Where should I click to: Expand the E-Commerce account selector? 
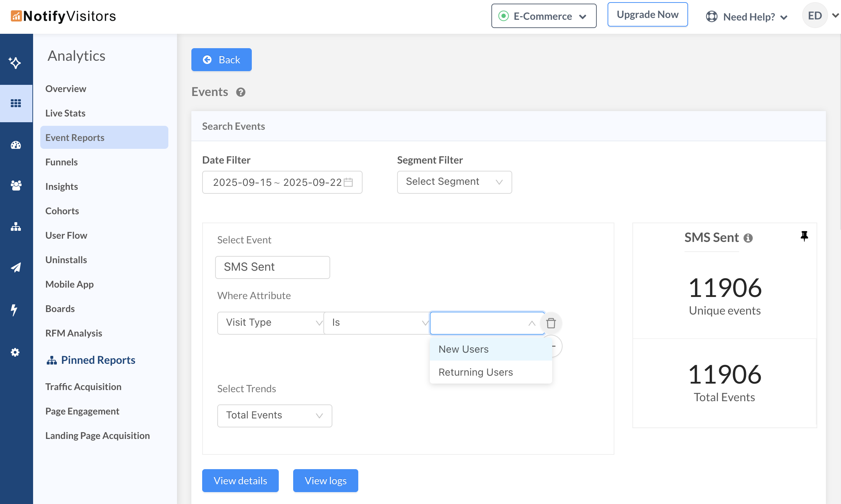544,16
